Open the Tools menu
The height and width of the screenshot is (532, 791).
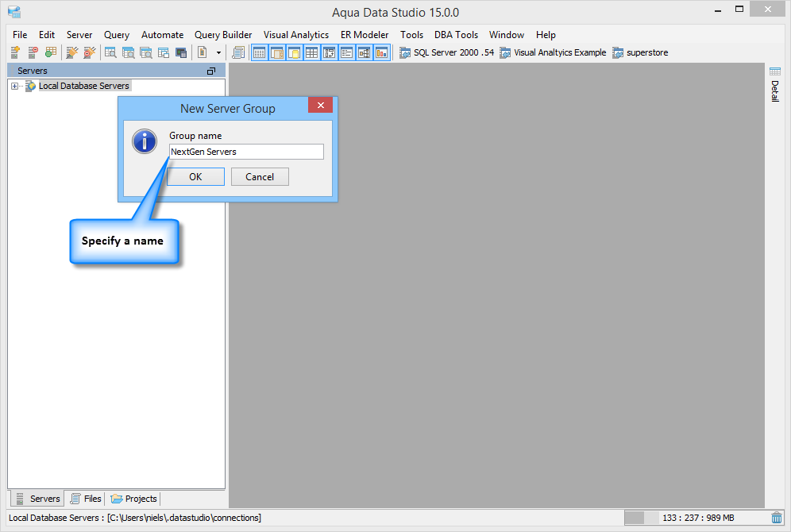[411, 35]
